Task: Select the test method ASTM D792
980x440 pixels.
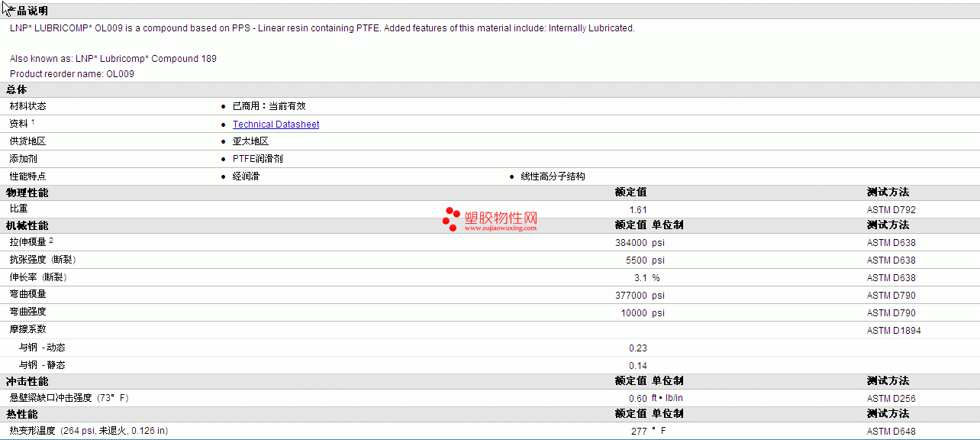Action: (891, 210)
